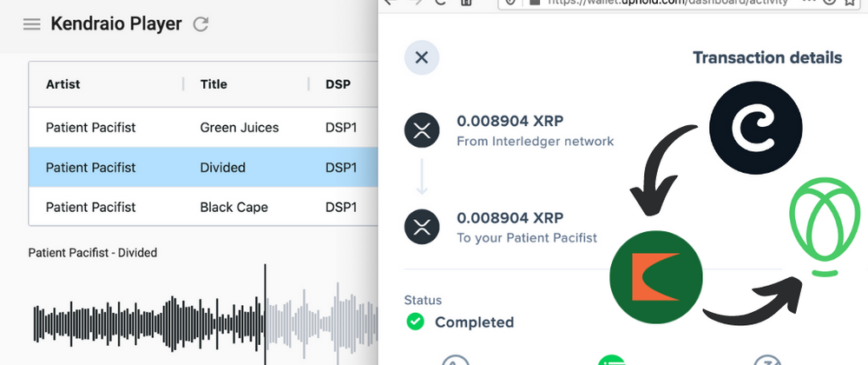Click the 'Completed' status text
Viewport: 868px width, 365px height.
475,322
